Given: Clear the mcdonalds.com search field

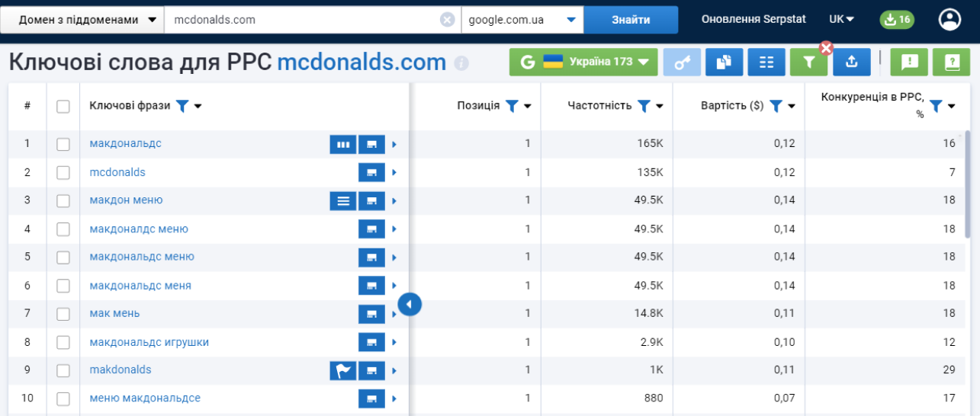Looking at the screenshot, I should click(x=448, y=20).
